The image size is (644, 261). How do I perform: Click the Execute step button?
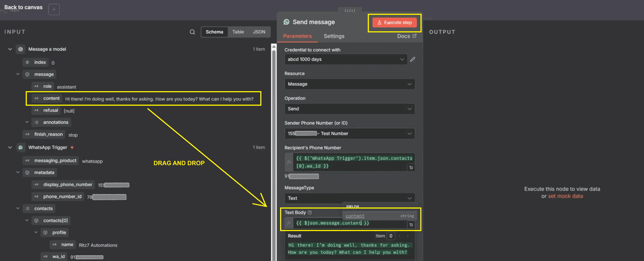pyautogui.click(x=395, y=22)
